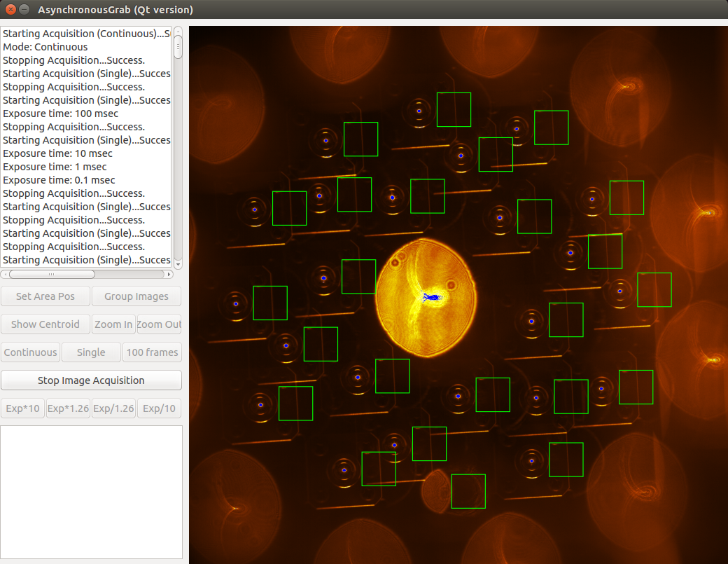Click Stop Image Acquisition
The height and width of the screenshot is (564, 728).
91,380
